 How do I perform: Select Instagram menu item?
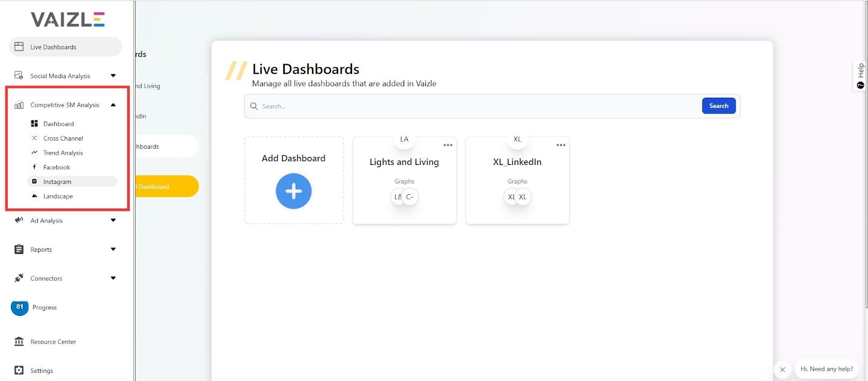click(x=72, y=181)
